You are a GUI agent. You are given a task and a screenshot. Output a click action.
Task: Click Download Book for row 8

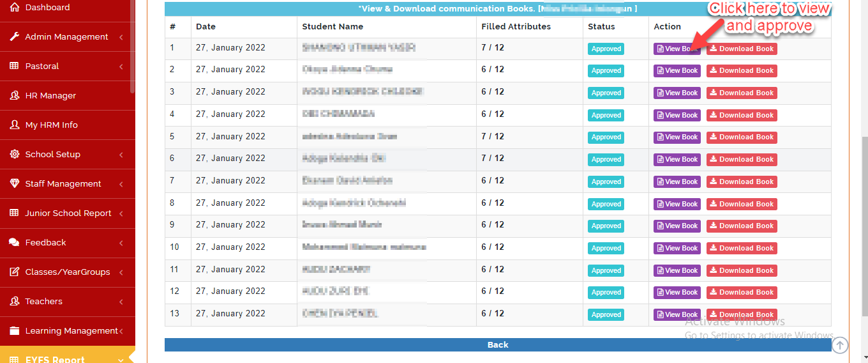click(x=742, y=205)
